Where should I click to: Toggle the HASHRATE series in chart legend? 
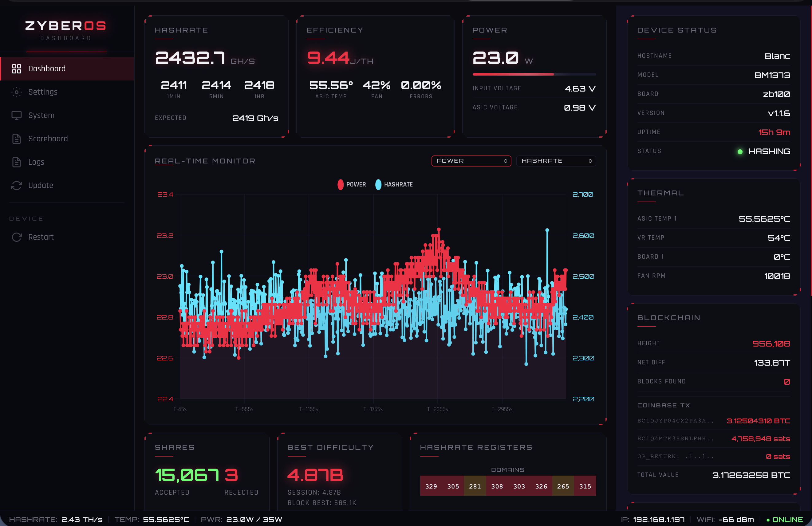(394, 185)
